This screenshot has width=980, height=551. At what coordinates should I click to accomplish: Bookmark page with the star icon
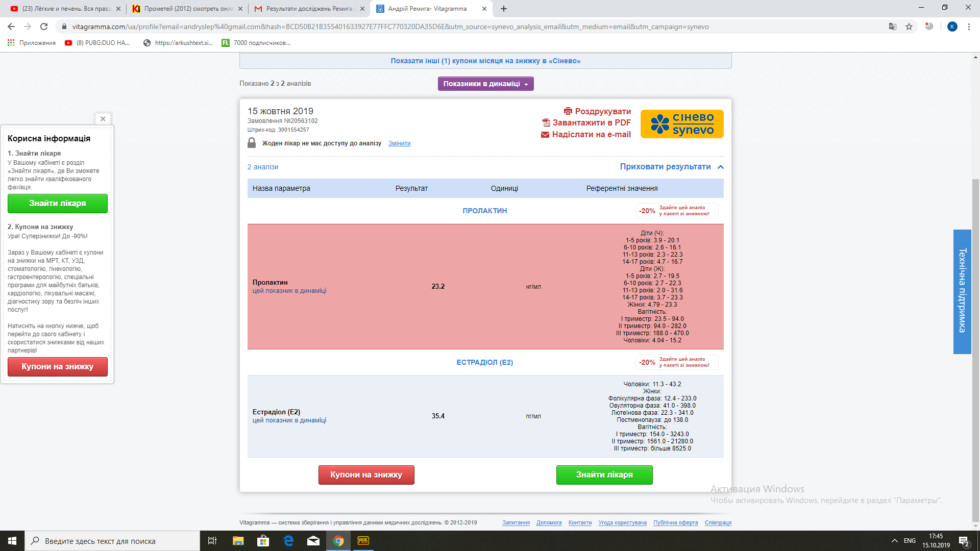[x=909, y=27]
